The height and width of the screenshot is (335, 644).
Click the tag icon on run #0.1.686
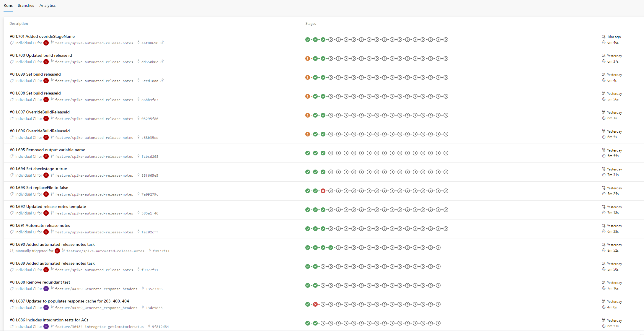point(12,326)
